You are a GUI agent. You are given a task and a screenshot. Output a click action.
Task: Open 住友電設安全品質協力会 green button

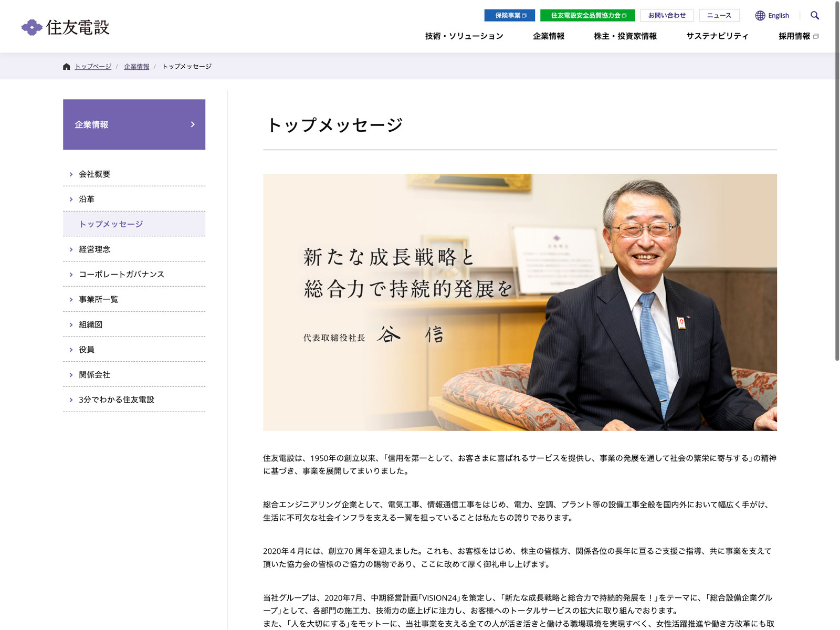tap(587, 16)
